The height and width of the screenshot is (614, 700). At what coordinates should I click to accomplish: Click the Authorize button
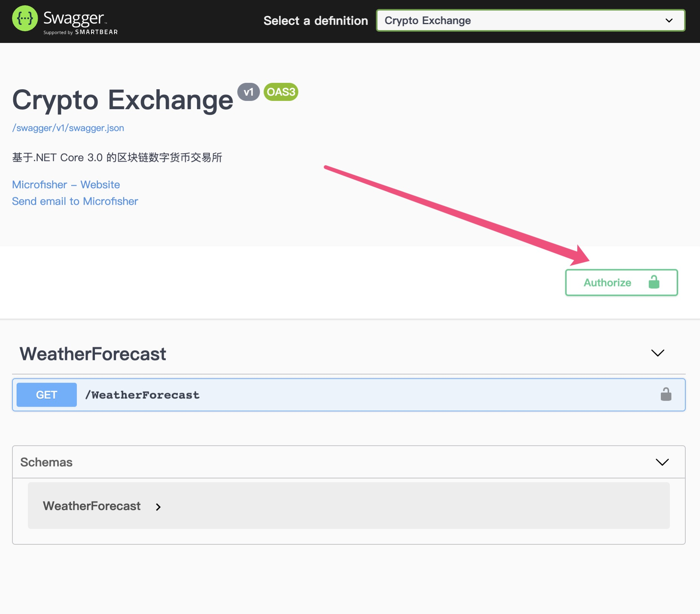click(621, 282)
